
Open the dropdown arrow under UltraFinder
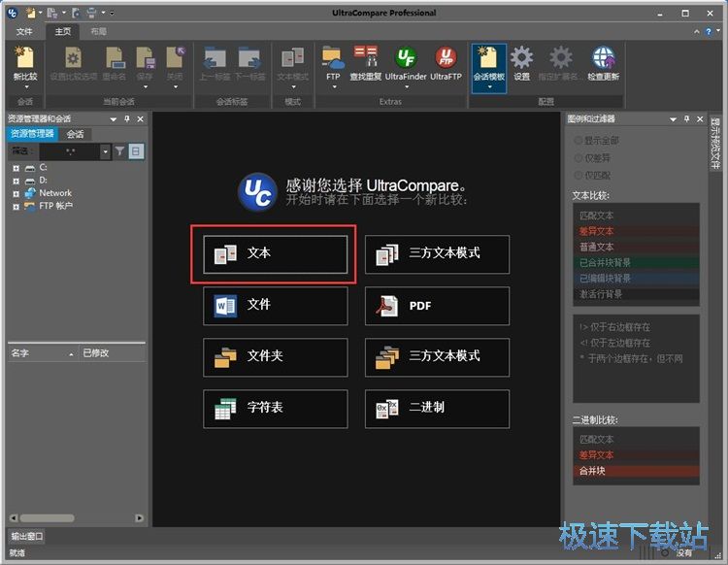(x=407, y=86)
